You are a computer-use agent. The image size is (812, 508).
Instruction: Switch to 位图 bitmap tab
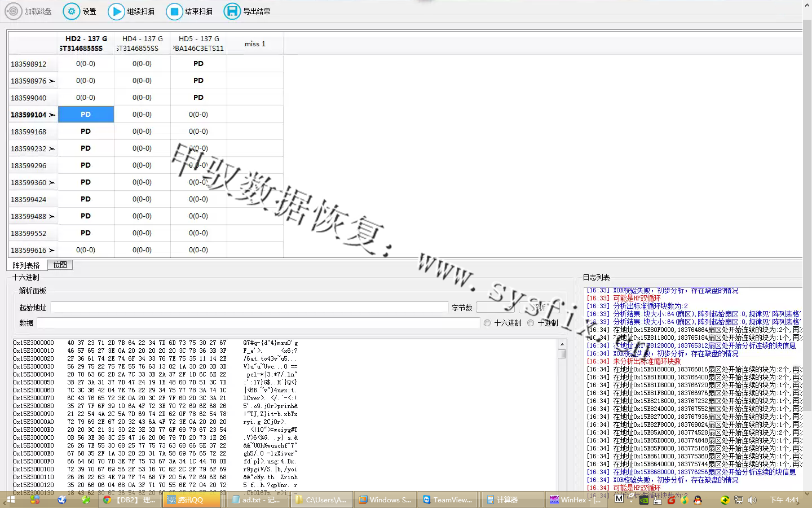(60, 265)
